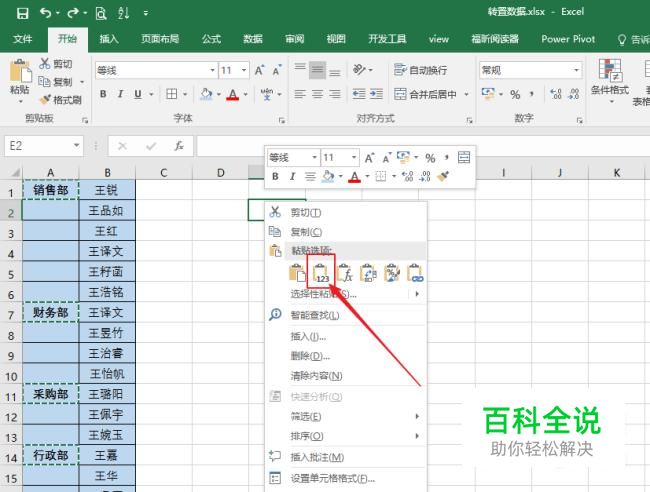Image resolution: width=650 pixels, height=492 pixels.
Task: Toggle Italic in the ribbon
Action: pos(120,94)
